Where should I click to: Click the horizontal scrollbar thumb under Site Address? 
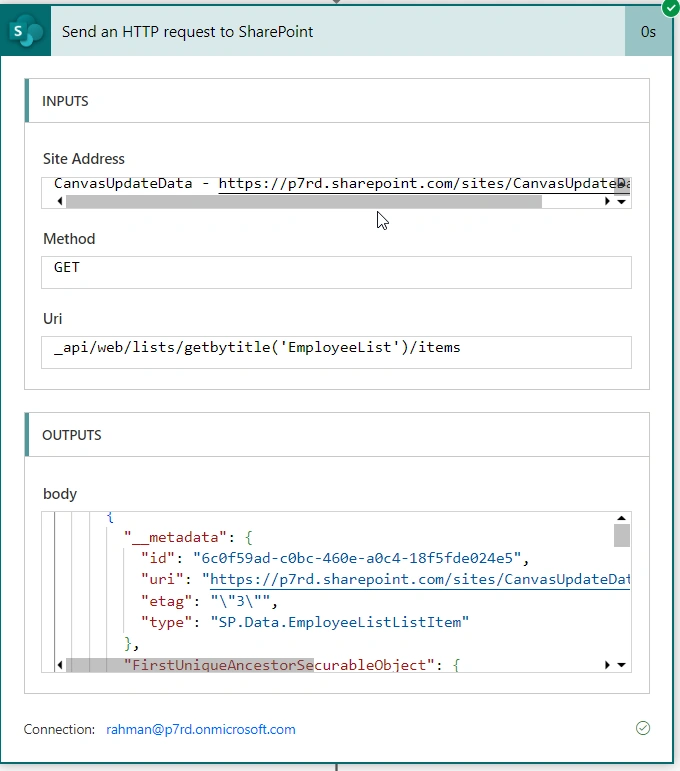click(x=304, y=202)
